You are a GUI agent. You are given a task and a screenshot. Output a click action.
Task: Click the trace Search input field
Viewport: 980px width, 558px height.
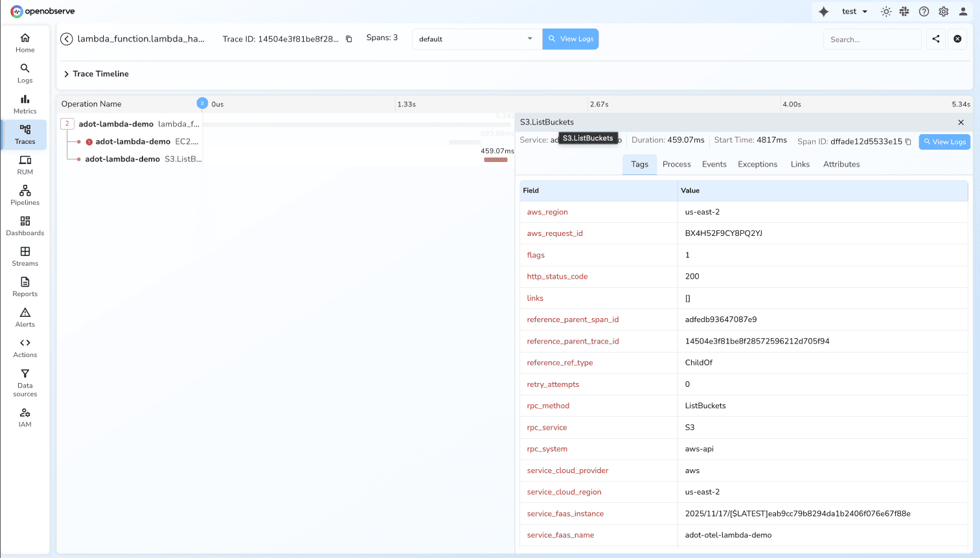coord(871,40)
